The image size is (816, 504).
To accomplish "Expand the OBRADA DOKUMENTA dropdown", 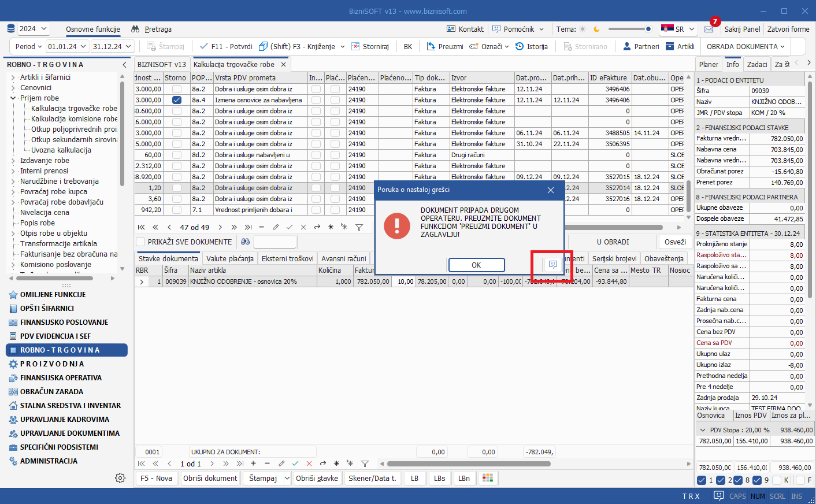I will [745, 47].
